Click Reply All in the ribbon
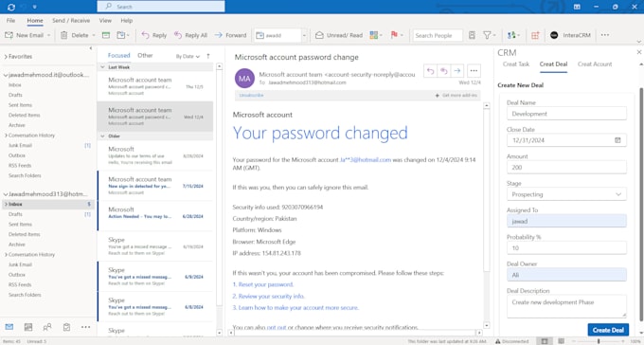 coord(190,35)
